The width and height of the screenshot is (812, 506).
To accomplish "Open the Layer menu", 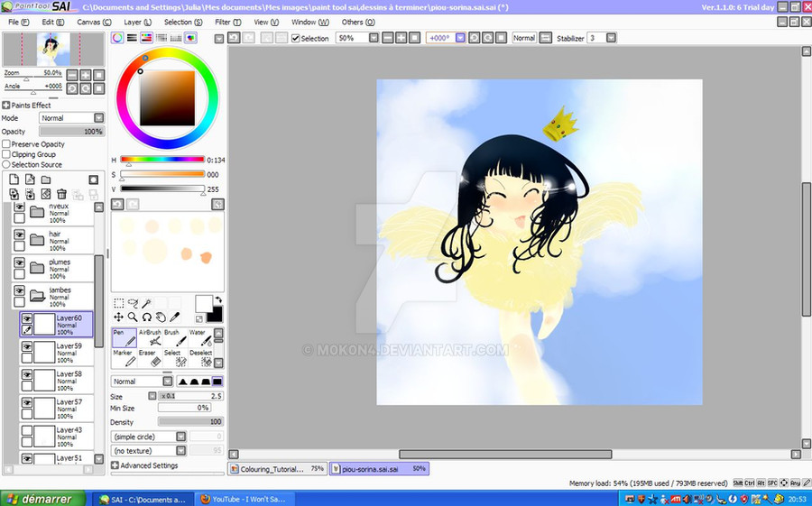I will point(138,23).
